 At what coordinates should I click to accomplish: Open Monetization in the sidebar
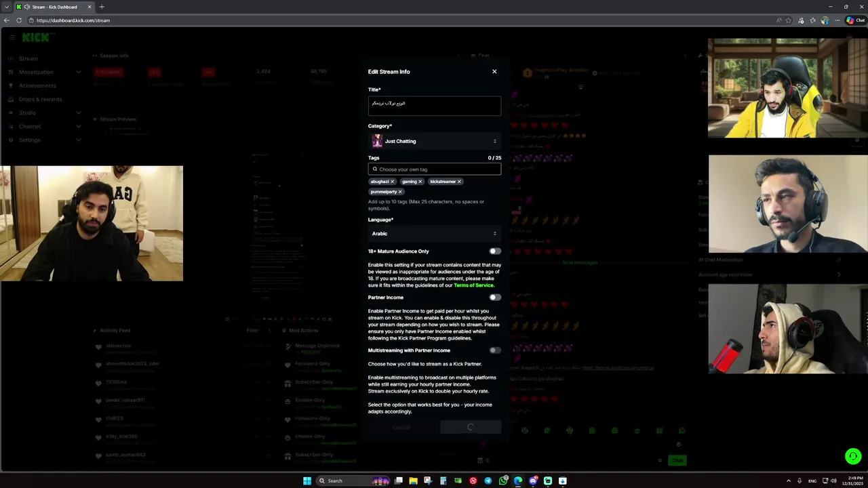[36, 72]
